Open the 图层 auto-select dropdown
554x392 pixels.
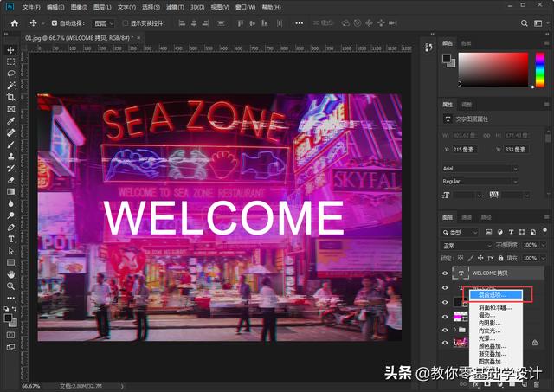[104, 23]
